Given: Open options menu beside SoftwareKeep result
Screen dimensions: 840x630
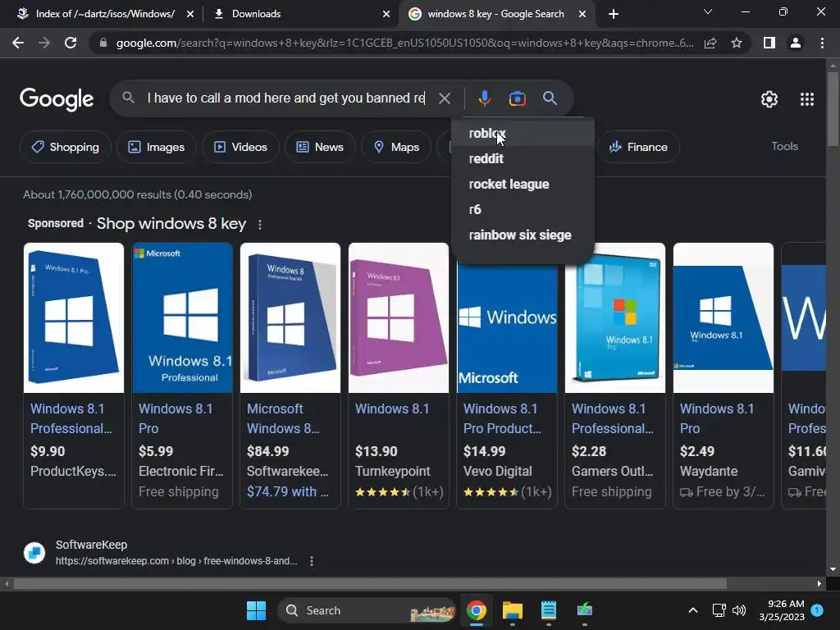Looking at the screenshot, I should (311, 561).
